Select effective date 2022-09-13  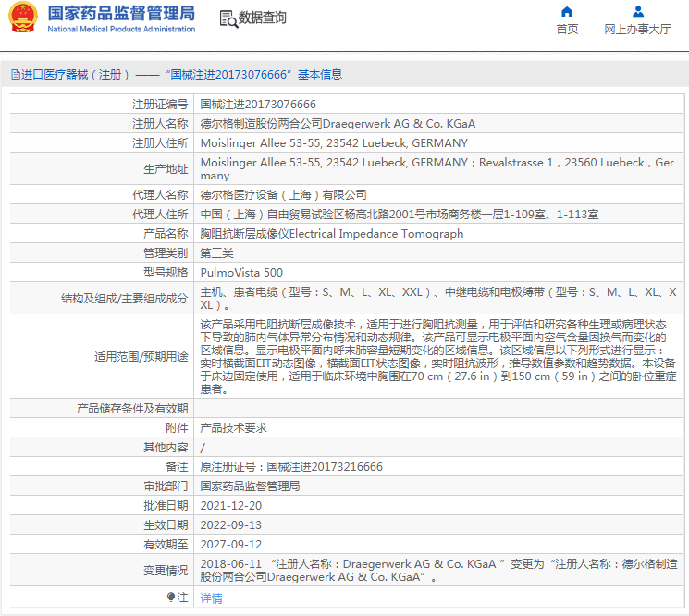coord(231,525)
